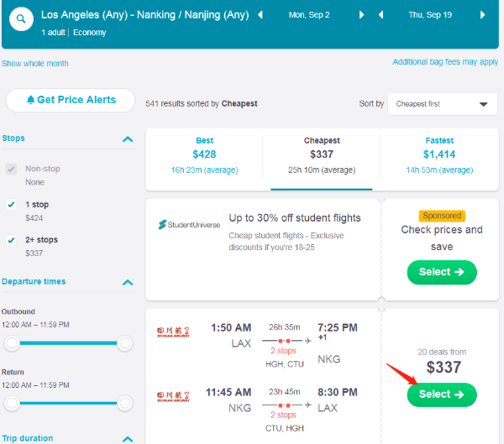Uncheck the 2+ stops filter

(11, 240)
